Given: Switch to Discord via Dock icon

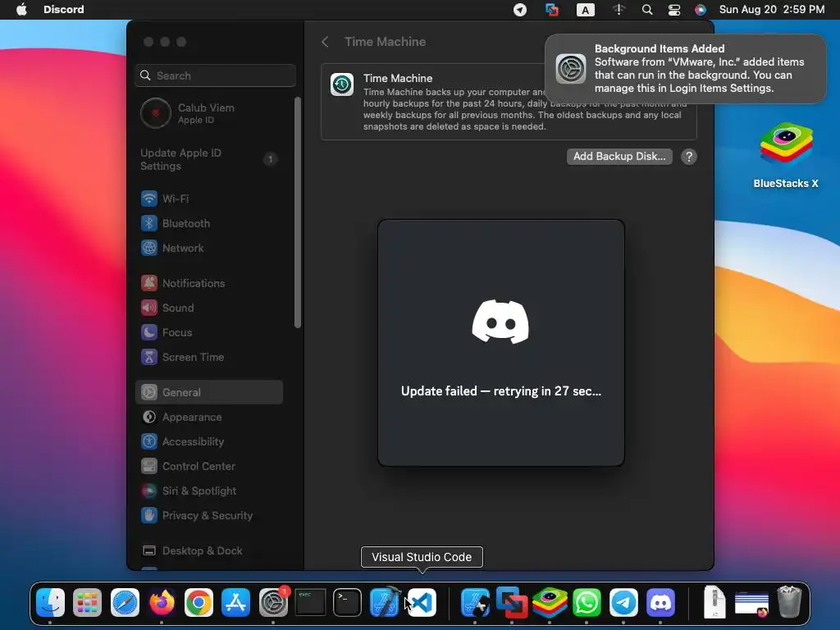Looking at the screenshot, I should [x=660, y=603].
